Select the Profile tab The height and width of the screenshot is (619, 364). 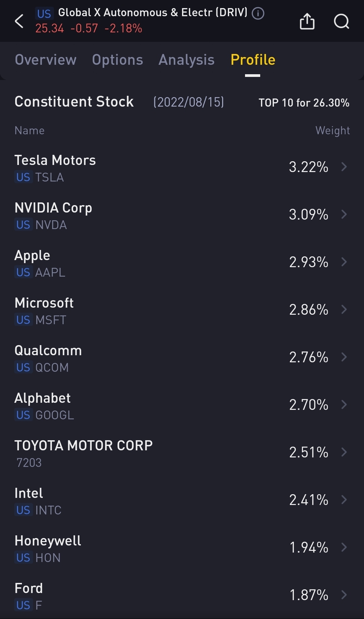(x=253, y=60)
